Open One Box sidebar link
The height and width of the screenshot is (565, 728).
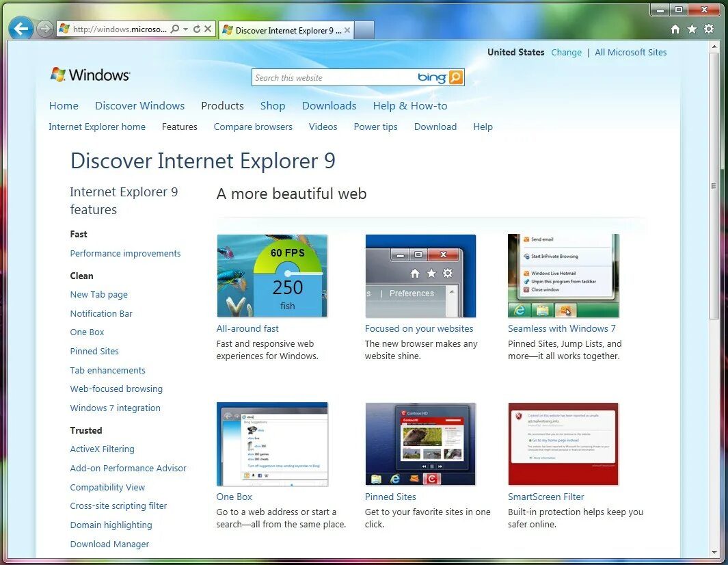pyautogui.click(x=87, y=332)
